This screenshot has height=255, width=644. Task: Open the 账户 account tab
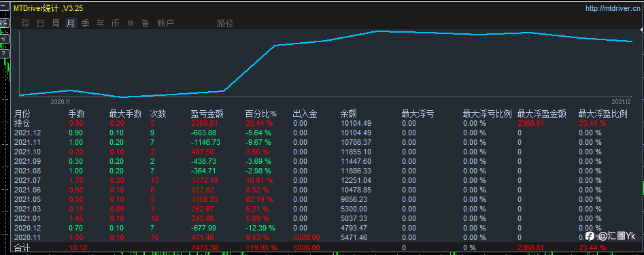coord(165,23)
